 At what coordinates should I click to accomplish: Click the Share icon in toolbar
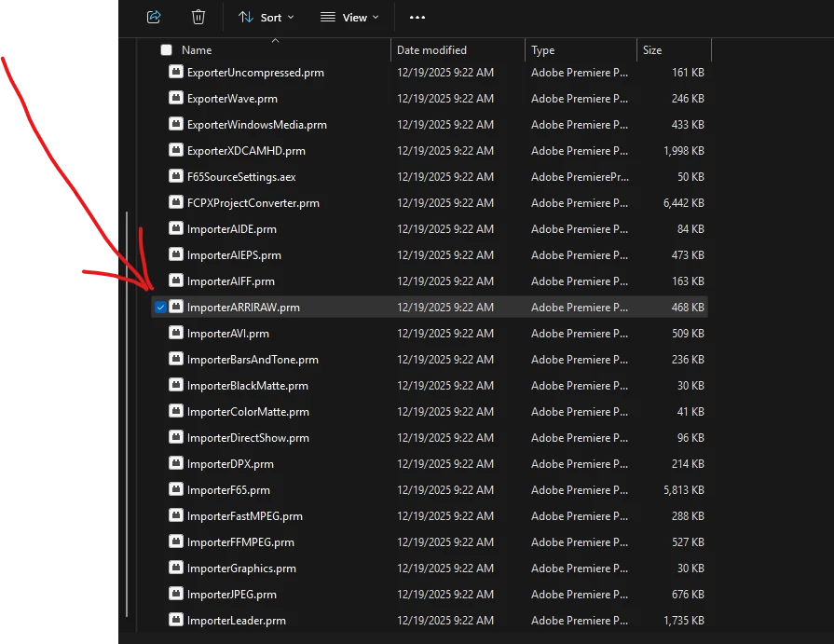pos(154,17)
